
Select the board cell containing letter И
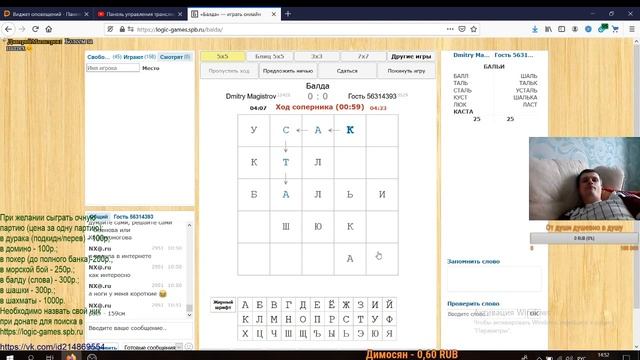[x=382, y=194]
